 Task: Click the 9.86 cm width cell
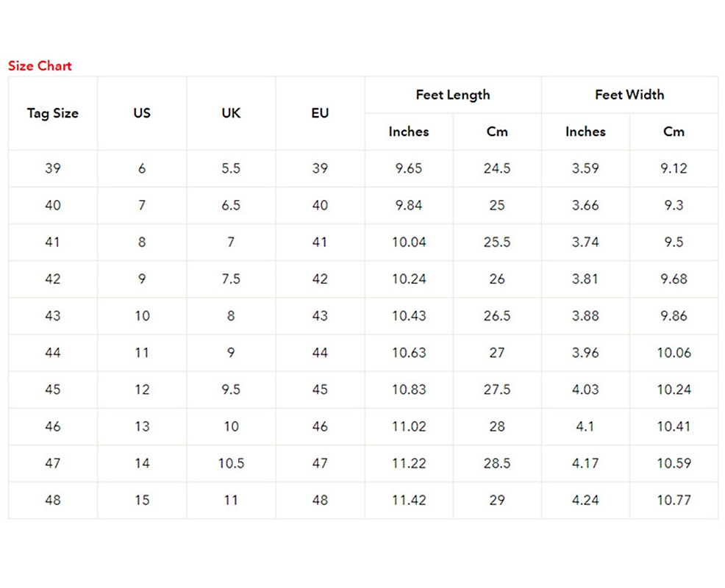tap(674, 316)
